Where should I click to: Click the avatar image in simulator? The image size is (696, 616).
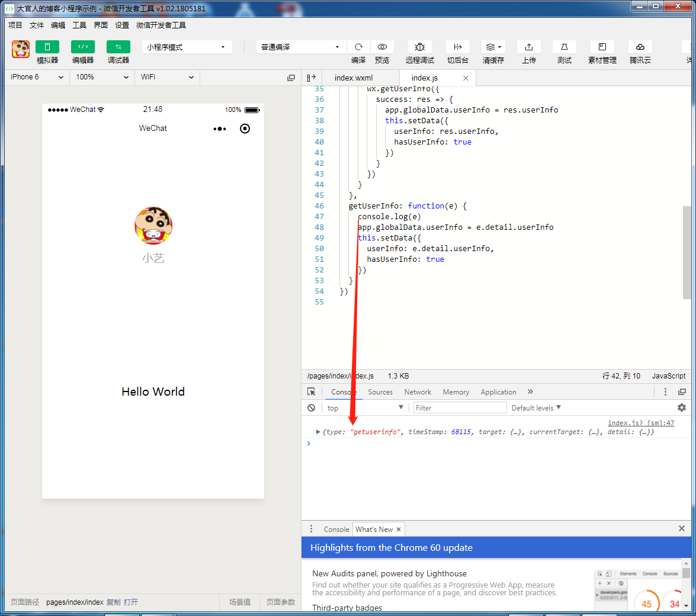coord(153,226)
